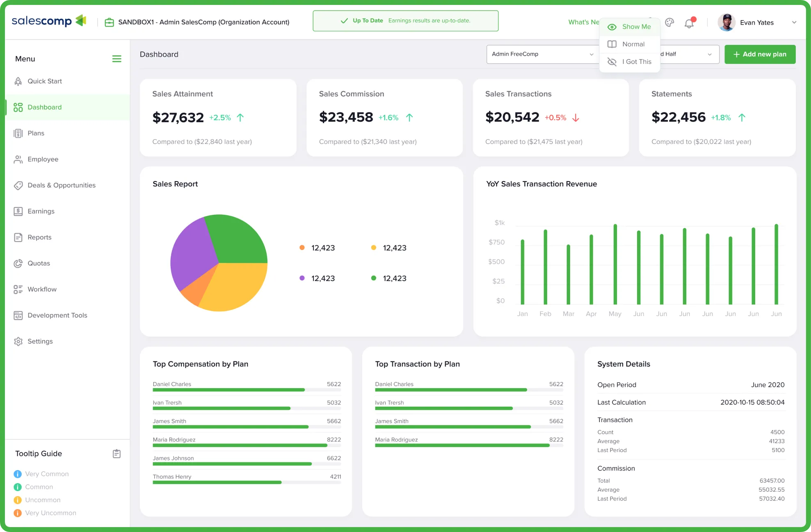Open the Reports menu item
This screenshot has height=532, width=811.
[x=39, y=237]
